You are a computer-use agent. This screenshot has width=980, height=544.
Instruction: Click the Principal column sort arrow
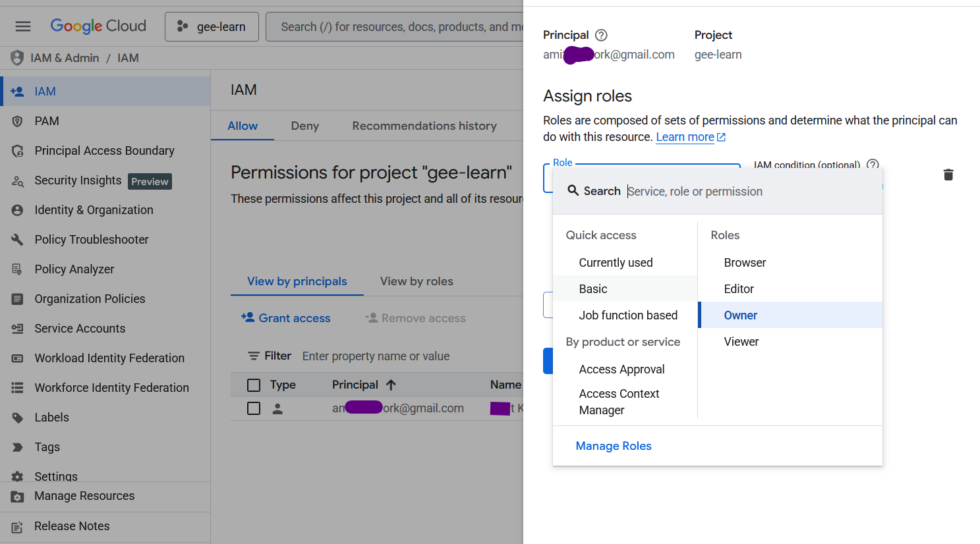tap(391, 384)
